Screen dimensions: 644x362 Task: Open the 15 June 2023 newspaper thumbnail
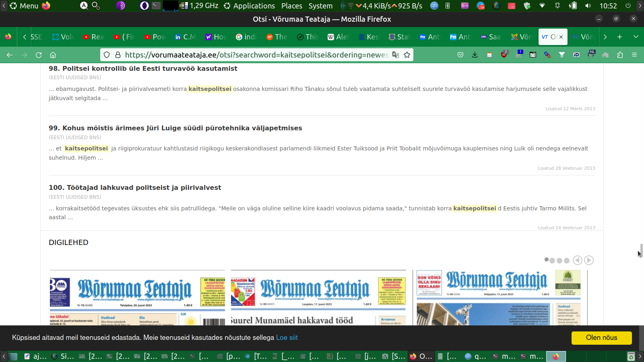coord(500,298)
